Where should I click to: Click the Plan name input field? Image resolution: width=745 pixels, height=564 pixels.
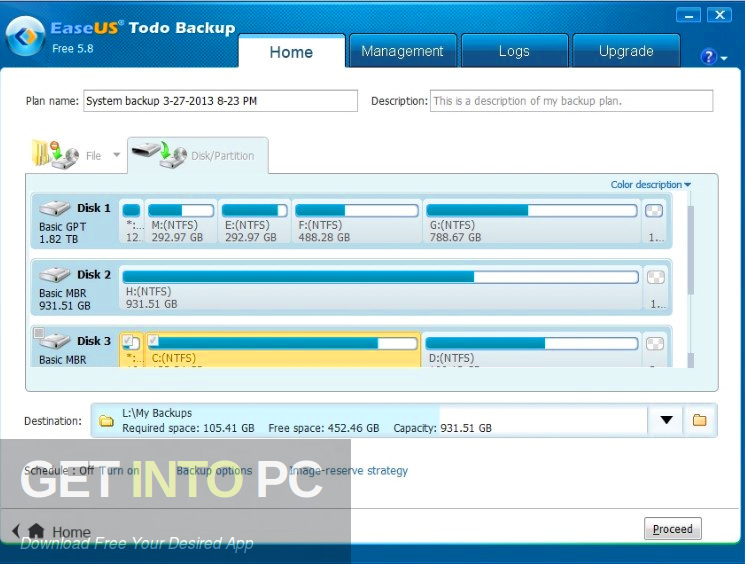(x=220, y=101)
